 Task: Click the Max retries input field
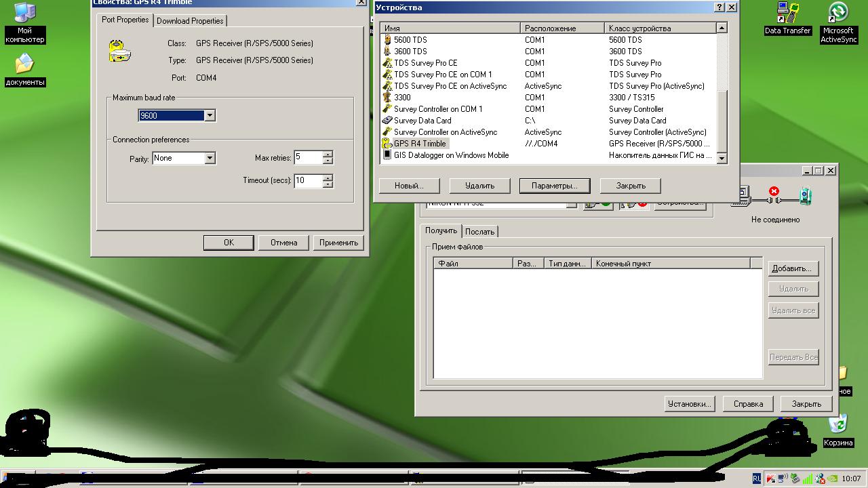309,158
